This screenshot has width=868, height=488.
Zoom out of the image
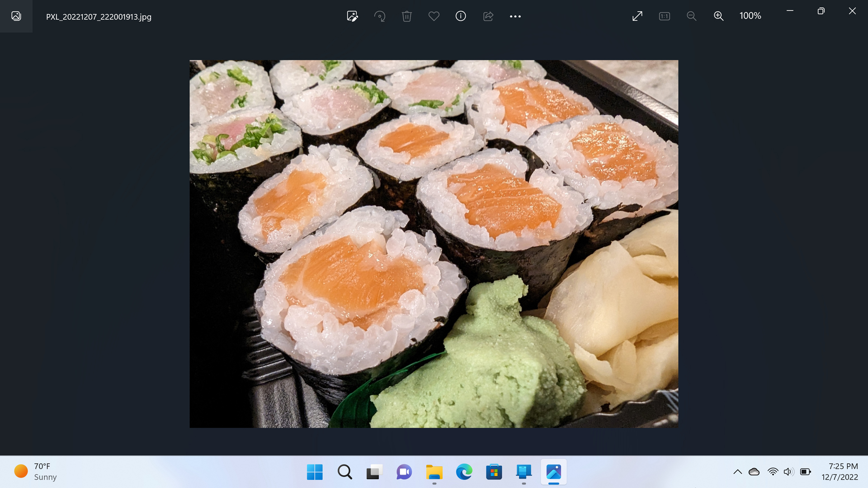pos(691,16)
